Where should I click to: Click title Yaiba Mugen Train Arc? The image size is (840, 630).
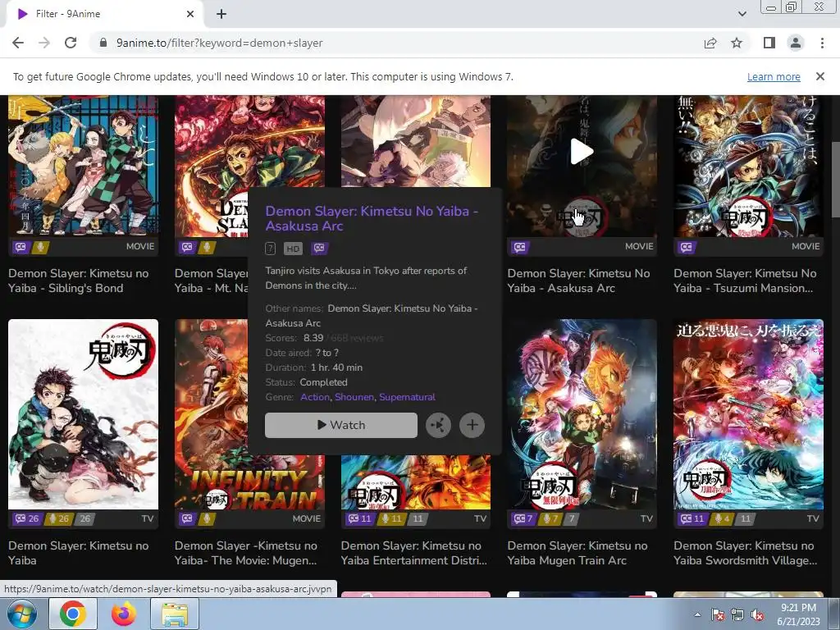[x=577, y=553]
